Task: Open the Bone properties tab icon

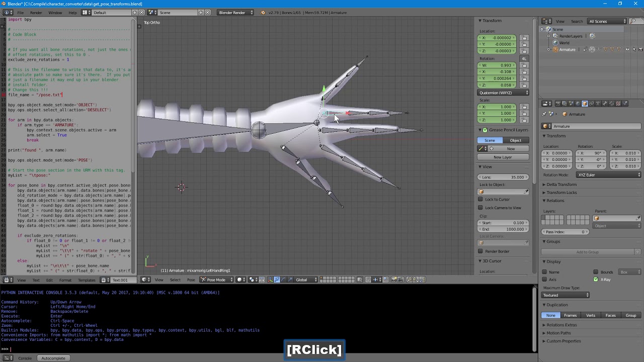Action: [x=605, y=104]
